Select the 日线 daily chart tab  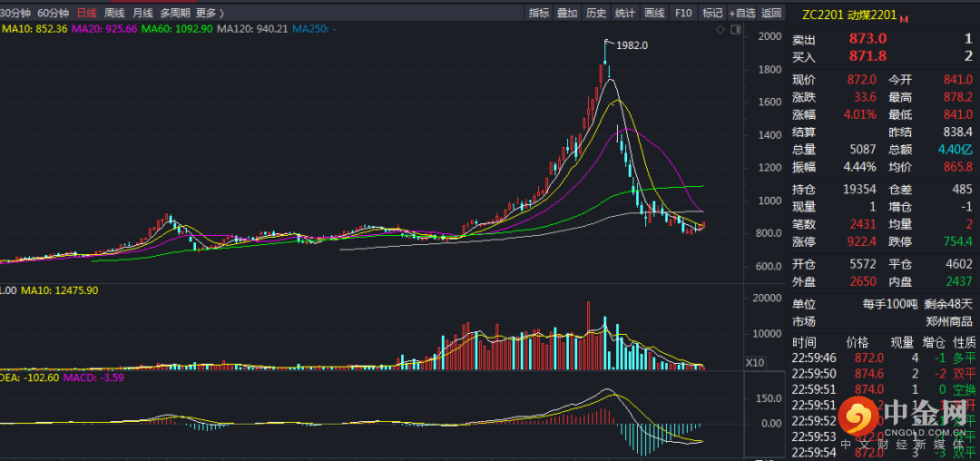[87, 13]
